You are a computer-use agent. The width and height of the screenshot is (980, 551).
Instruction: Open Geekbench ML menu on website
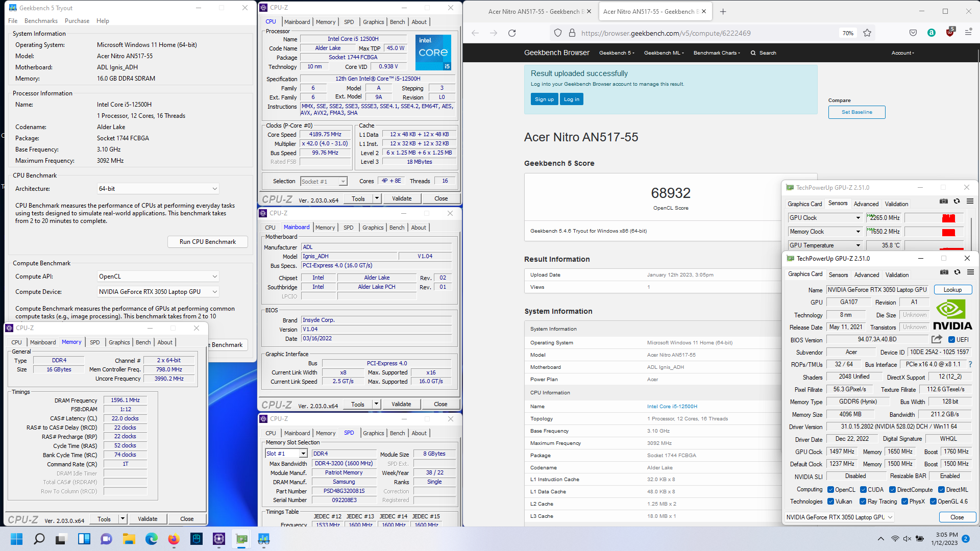pos(664,53)
